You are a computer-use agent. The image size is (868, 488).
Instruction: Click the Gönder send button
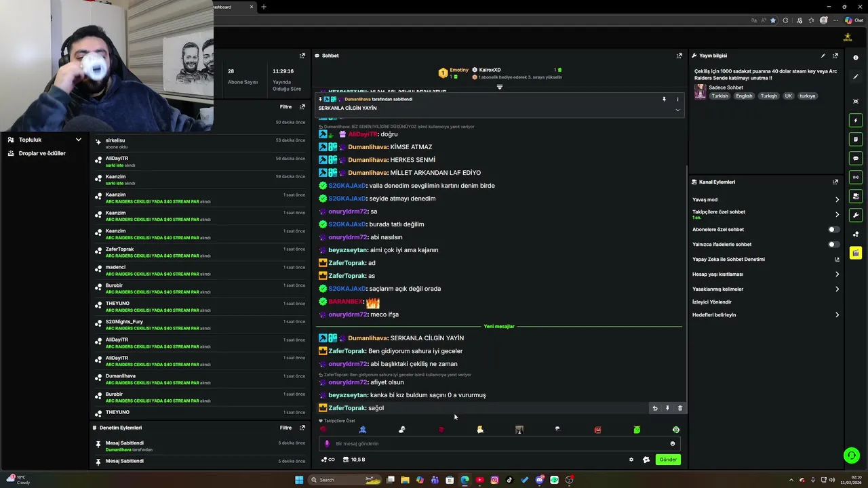point(668,460)
